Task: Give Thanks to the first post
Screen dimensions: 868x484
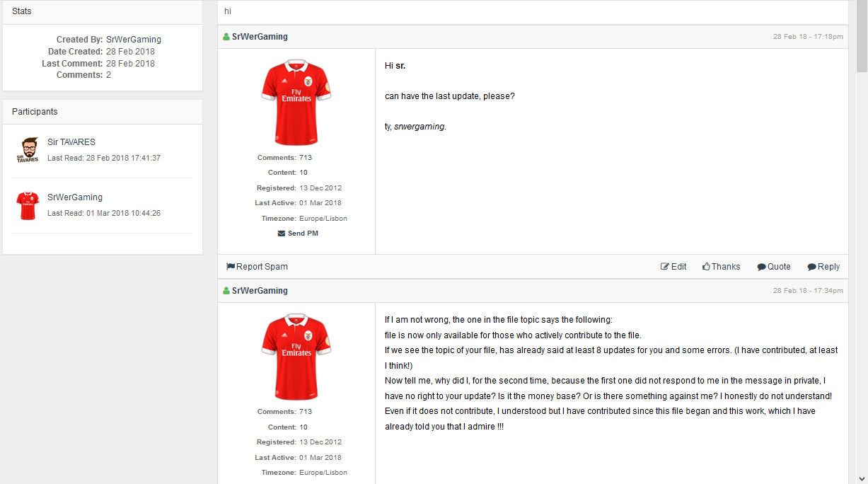Action: (x=722, y=267)
